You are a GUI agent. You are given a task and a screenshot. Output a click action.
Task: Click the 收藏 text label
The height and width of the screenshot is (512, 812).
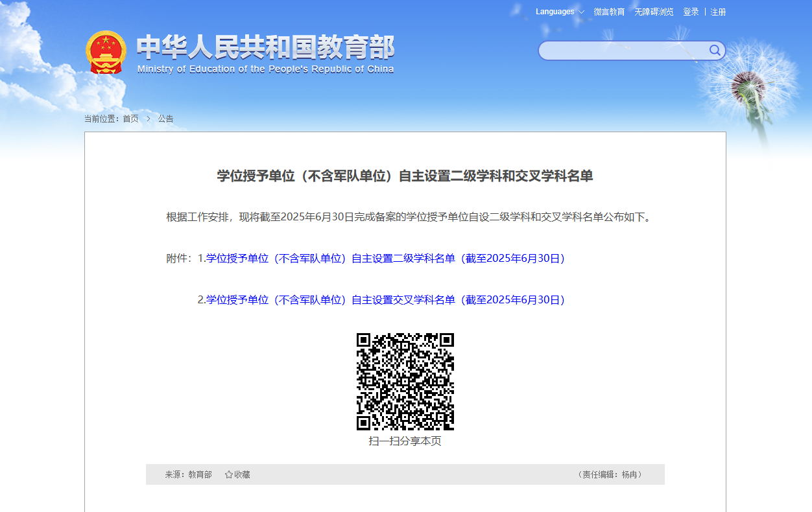click(x=242, y=474)
